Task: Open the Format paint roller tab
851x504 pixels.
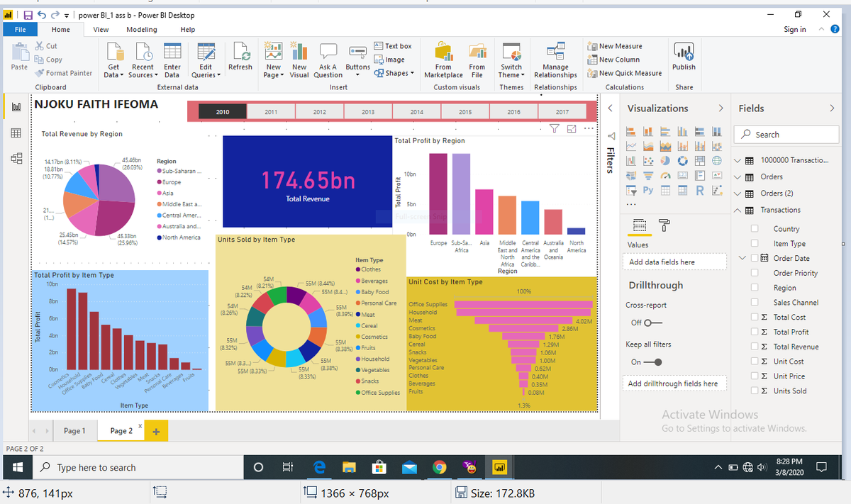Action: tap(664, 225)
